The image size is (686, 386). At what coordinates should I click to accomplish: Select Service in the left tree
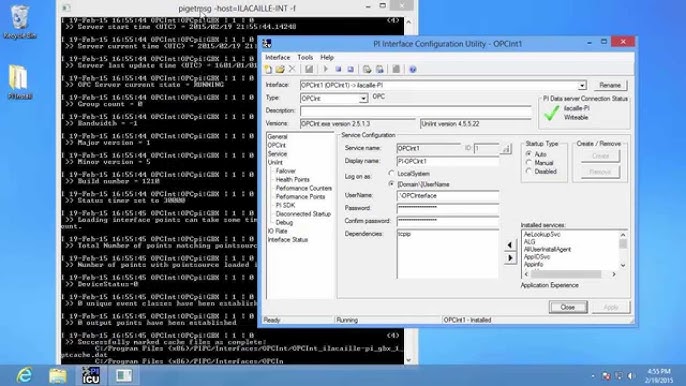pos(277,154)
